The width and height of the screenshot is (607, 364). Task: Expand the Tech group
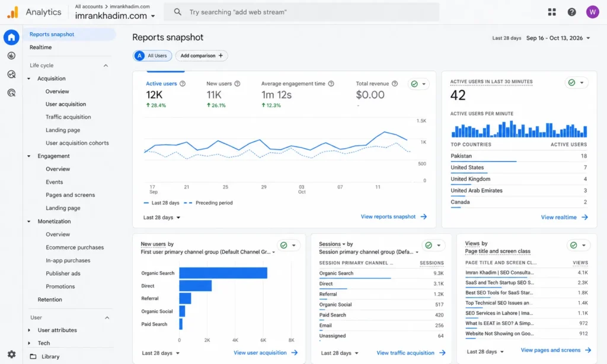(x=29, y=343)
